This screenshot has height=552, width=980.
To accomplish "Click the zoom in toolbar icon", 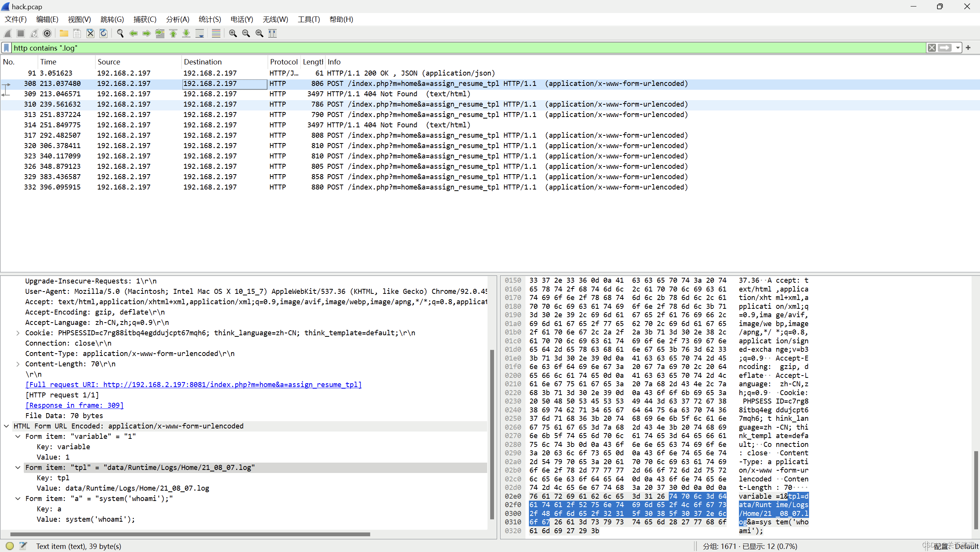I will [x=233, y=33].
